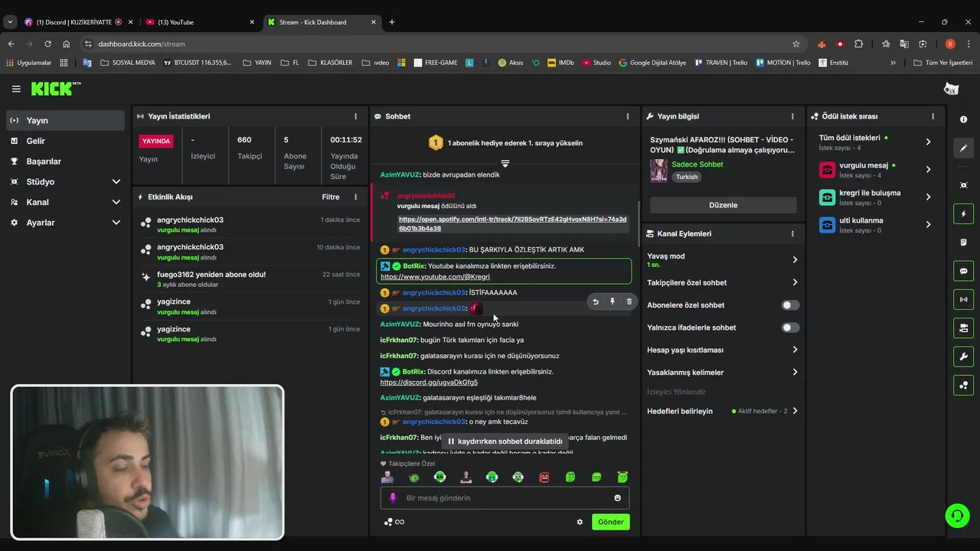Open Tüm ödül istekleri arrow
Image resolution: width=980 pixels, height=551 pixels.
[x=928, y=142]
